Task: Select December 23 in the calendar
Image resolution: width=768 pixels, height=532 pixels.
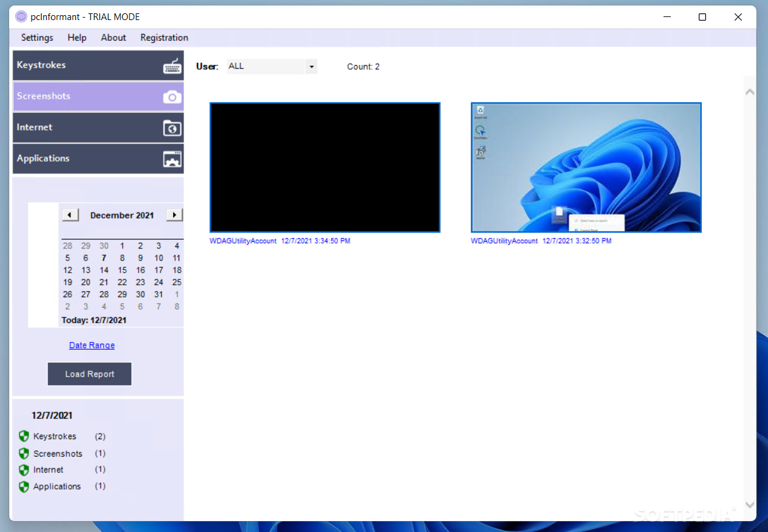Action: click(x=140, y=282)
